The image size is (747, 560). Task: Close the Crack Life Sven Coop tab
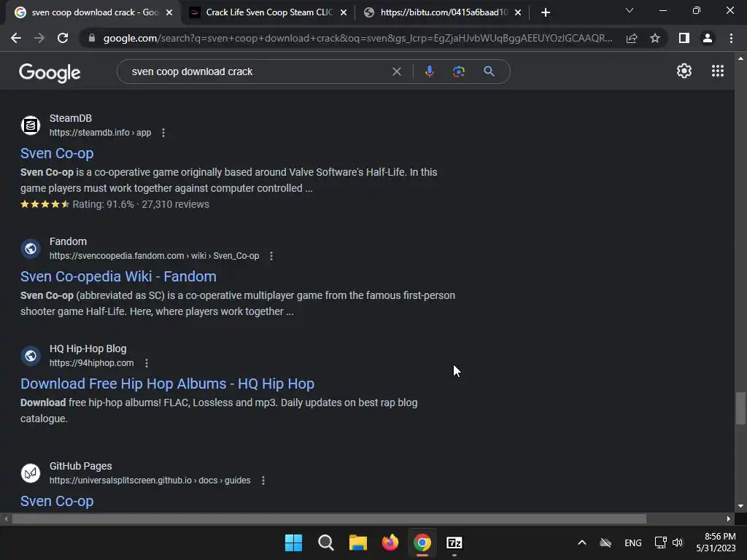pyautogui.click(x=344, y=12)
